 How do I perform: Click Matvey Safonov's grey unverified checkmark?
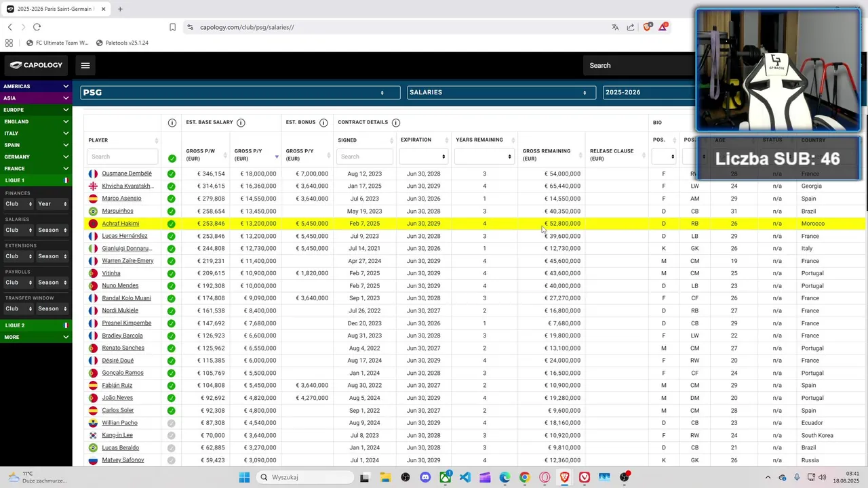pos(172,461)
